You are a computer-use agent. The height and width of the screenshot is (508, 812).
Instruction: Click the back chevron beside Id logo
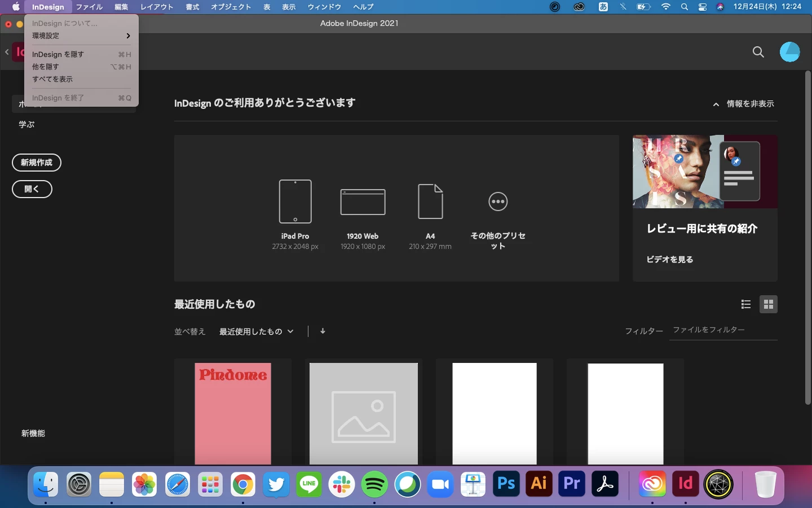(7, 52)
